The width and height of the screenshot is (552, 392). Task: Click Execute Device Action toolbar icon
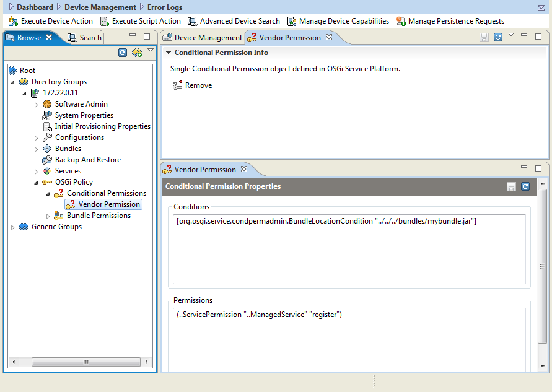point(14,21)
